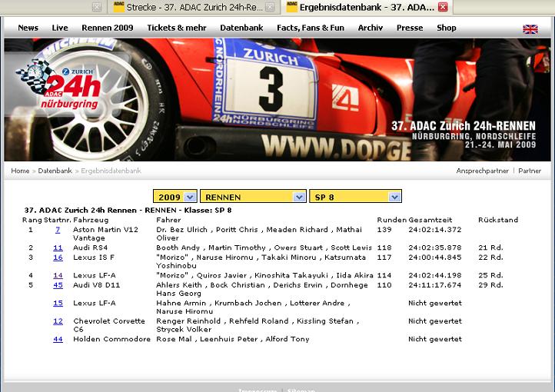Click the Audi RS4 vehicle cell
Image resolution: width=555 pixels, height=392 pixels.
tap(90, 247)
